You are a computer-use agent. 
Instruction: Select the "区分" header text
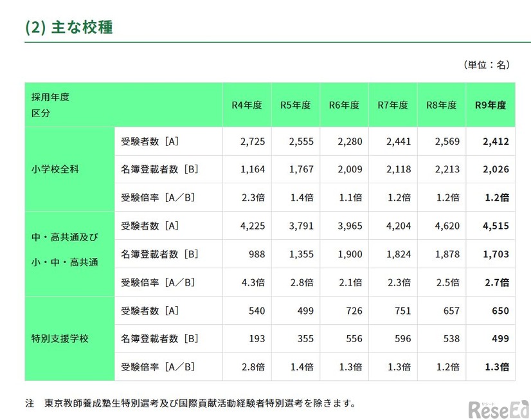point(40,113)
